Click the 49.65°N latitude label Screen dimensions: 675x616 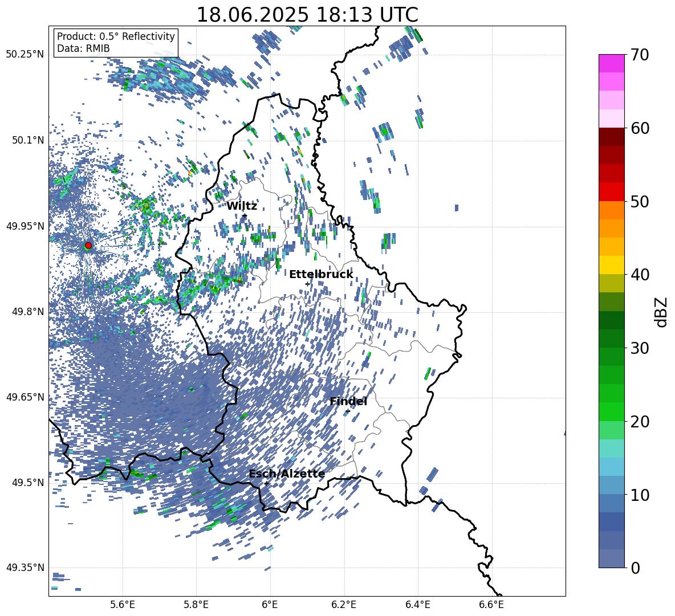[25, 397]
